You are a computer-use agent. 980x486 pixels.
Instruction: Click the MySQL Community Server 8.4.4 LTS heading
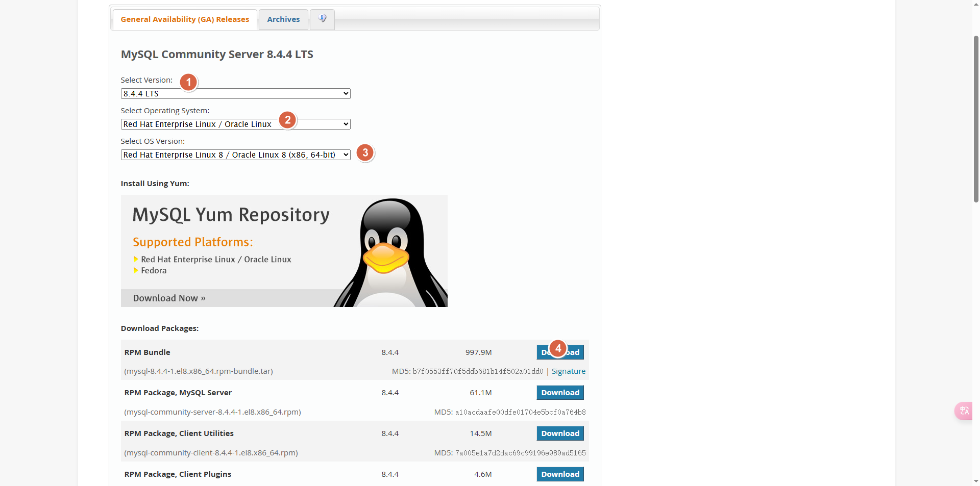click(x=217, y=54)
